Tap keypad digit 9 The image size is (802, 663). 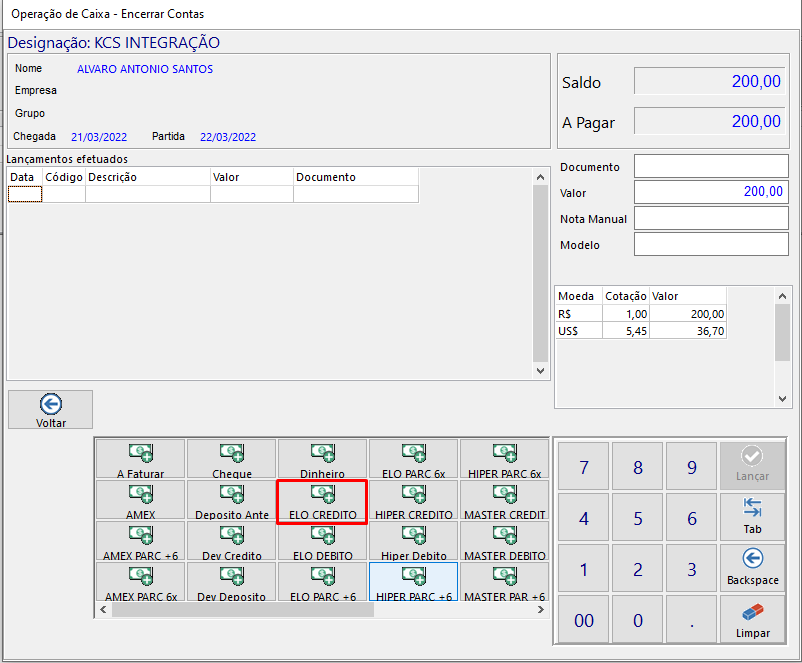tap(692, 466)
